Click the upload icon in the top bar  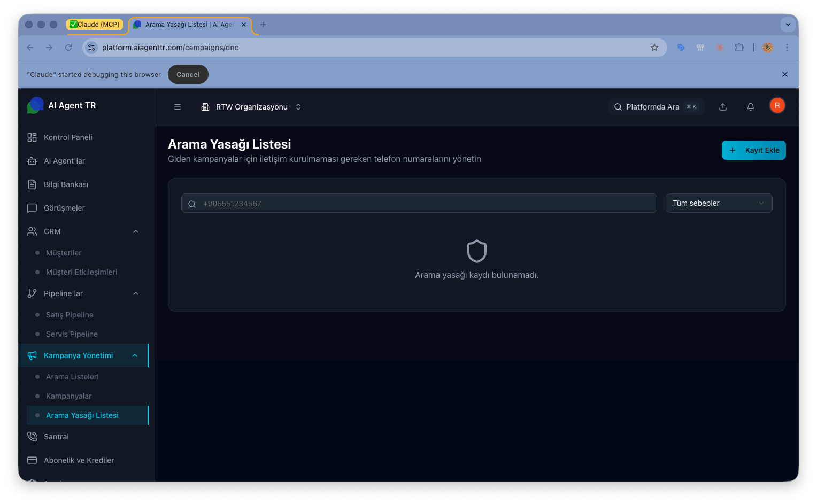tap(722, 107)
